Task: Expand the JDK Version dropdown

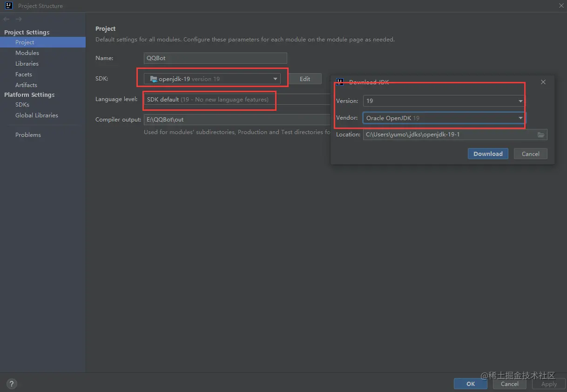Action: (444, 101)
